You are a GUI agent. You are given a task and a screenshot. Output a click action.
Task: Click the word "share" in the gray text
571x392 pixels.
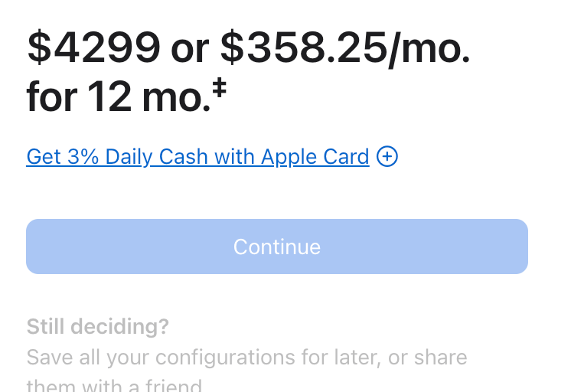pos(440,358)
